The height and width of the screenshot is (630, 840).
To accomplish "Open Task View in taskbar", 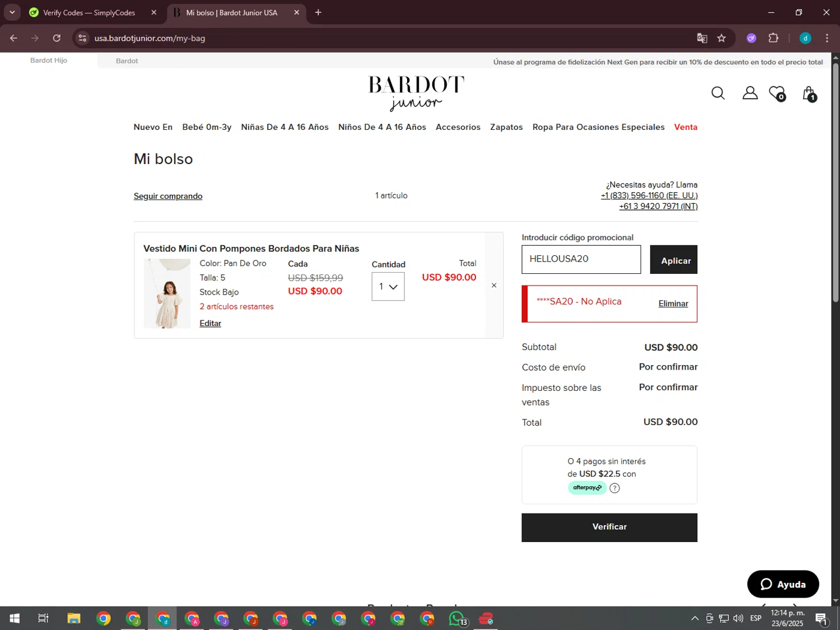I will [43, 618].
